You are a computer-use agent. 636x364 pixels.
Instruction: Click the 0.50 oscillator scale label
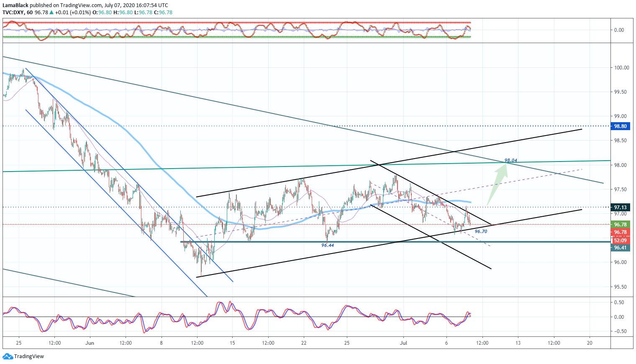pos(619,302)
